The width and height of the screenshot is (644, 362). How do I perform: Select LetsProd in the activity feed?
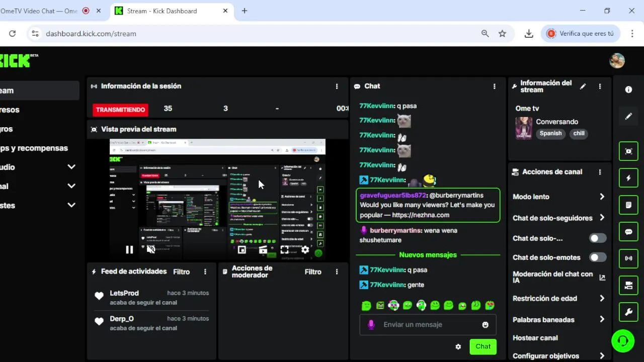point(124,293)
